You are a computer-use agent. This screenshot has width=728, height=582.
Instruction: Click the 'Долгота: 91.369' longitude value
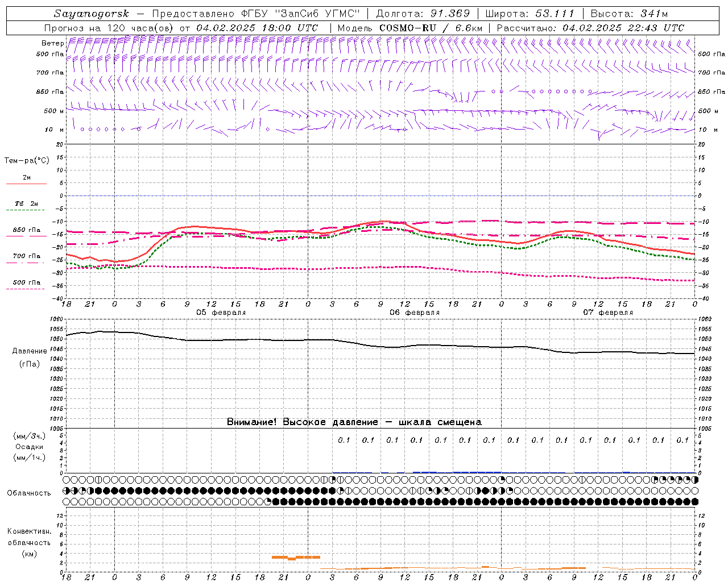tap(423, 14)
